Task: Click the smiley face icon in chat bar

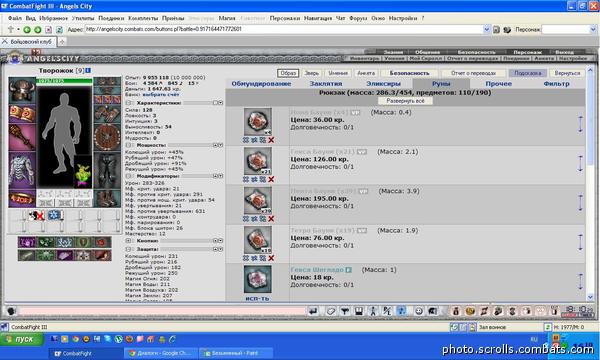Action: click(x=419, y=311)
